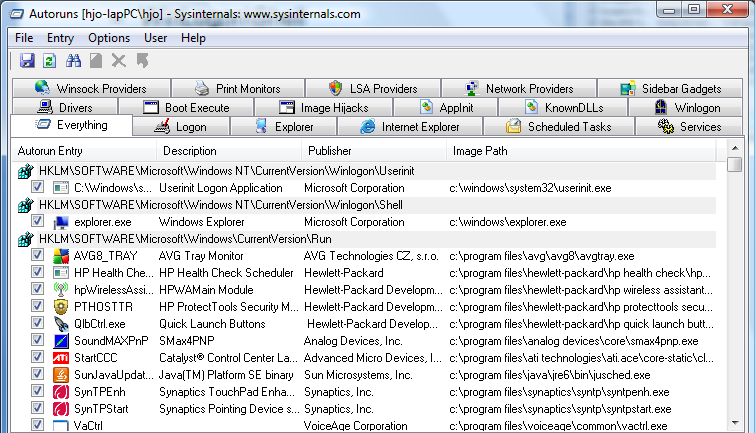Open the Scheduled Tasks tab
The image size is (755, 433).
tap(559, 127)
